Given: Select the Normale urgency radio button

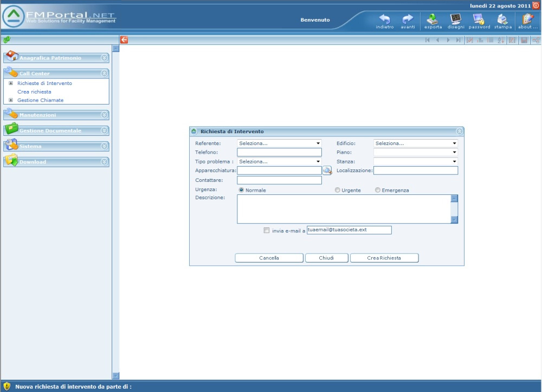Looking at the screenshot, I should 241,190.
